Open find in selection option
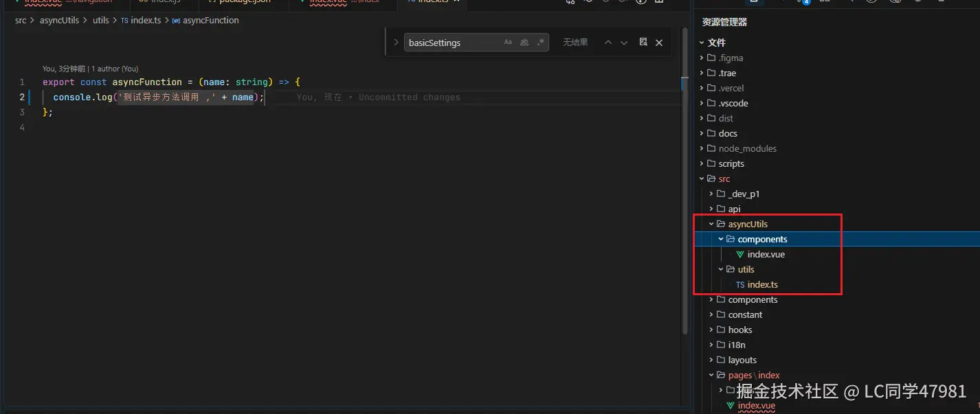Viewport: 980px width, 414px height. tap(643, 42)
